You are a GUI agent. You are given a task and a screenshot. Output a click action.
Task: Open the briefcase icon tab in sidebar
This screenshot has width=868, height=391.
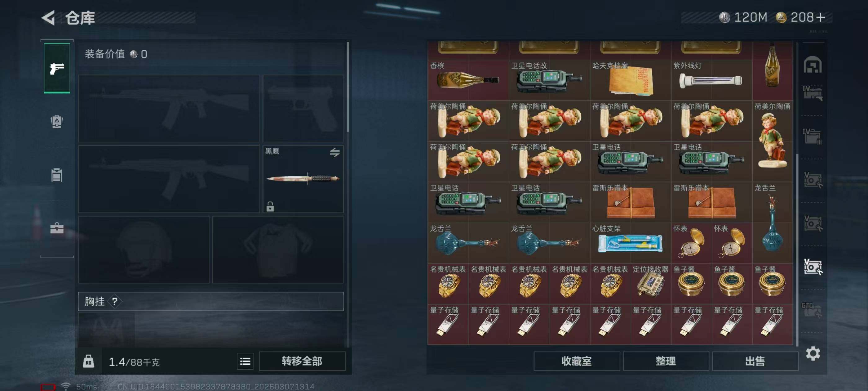57,228
